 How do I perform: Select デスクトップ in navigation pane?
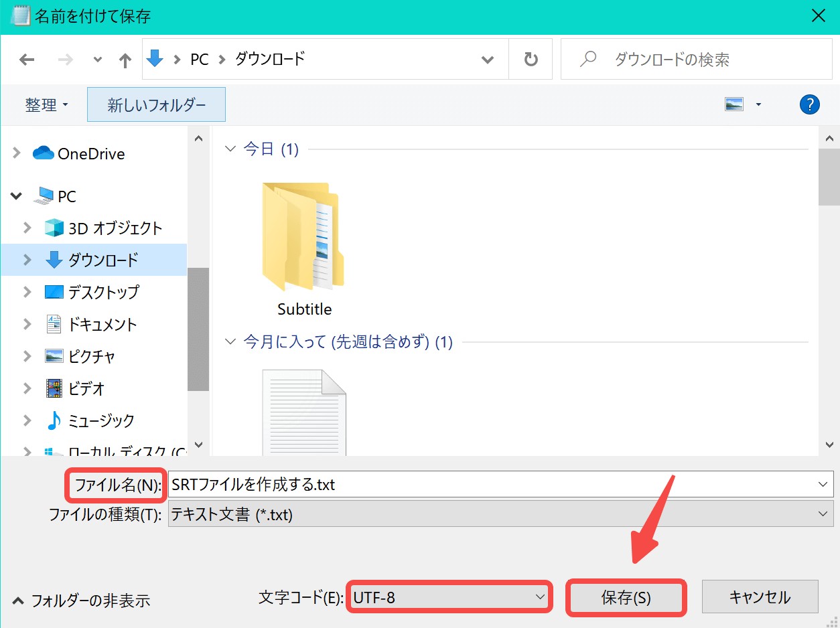[103, 292]
